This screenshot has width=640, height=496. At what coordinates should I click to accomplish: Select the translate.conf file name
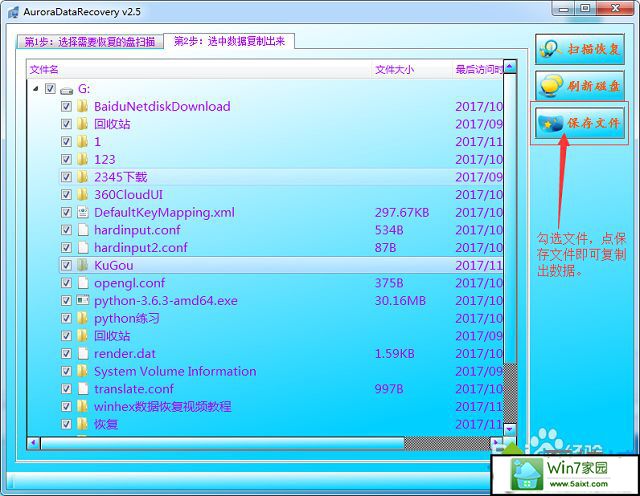coord(134,389)
